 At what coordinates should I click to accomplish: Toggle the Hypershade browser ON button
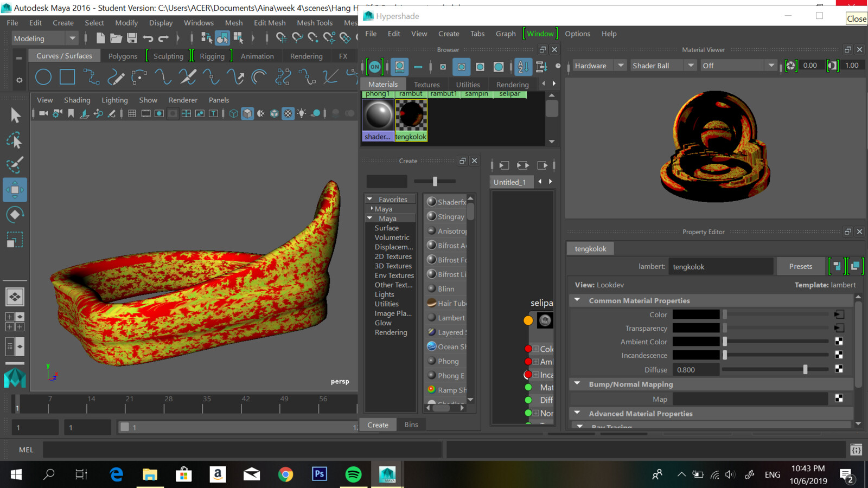coord(375,67)
